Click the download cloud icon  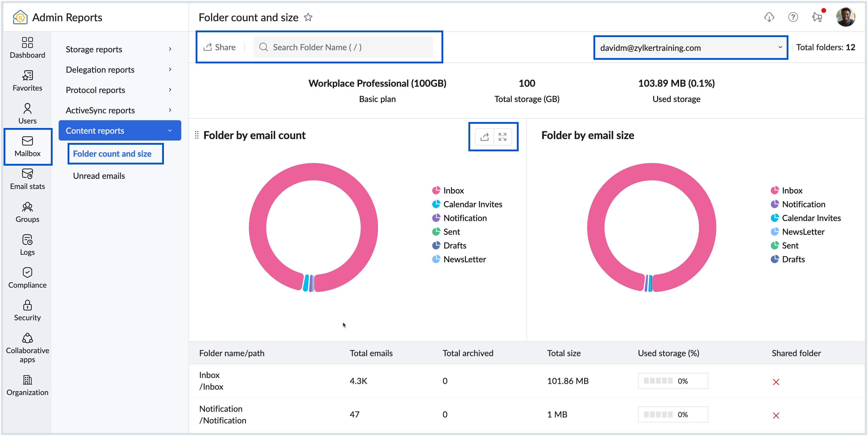pyautogui.click(x=769, y=17)
